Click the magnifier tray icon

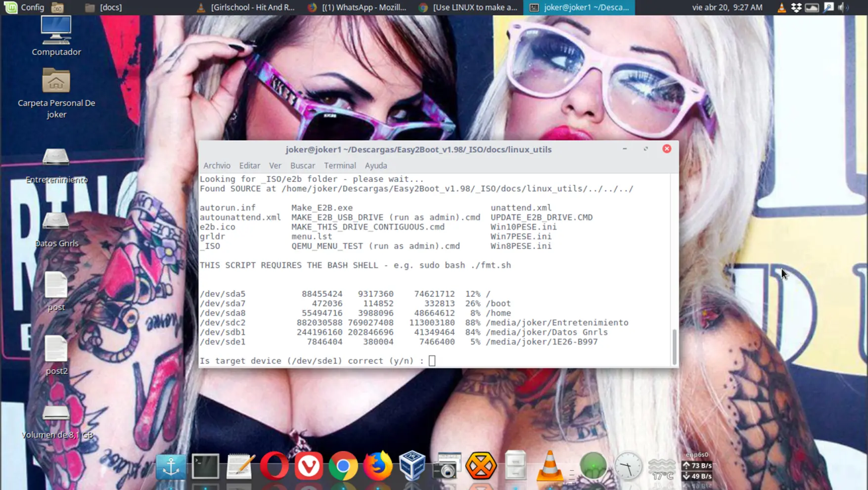(x=828, y=7)
